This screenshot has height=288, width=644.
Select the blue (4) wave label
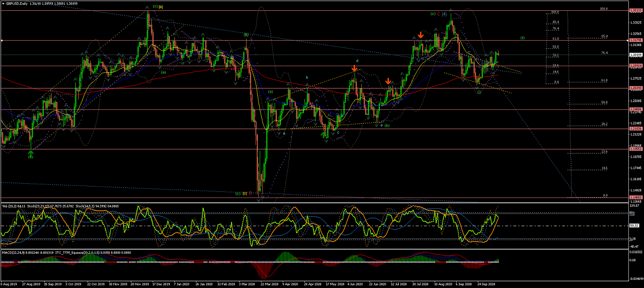(x=444, y=14)
